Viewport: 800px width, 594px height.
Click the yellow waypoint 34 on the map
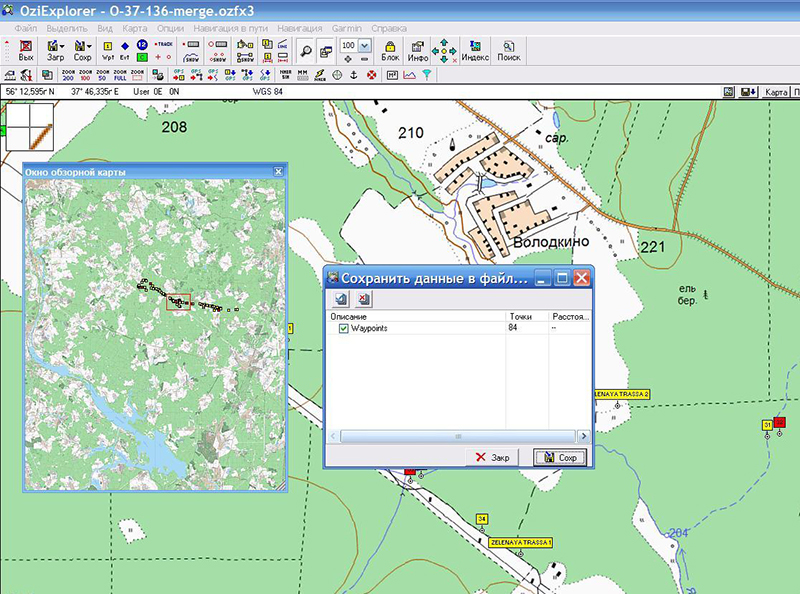(x=482, y=519)
